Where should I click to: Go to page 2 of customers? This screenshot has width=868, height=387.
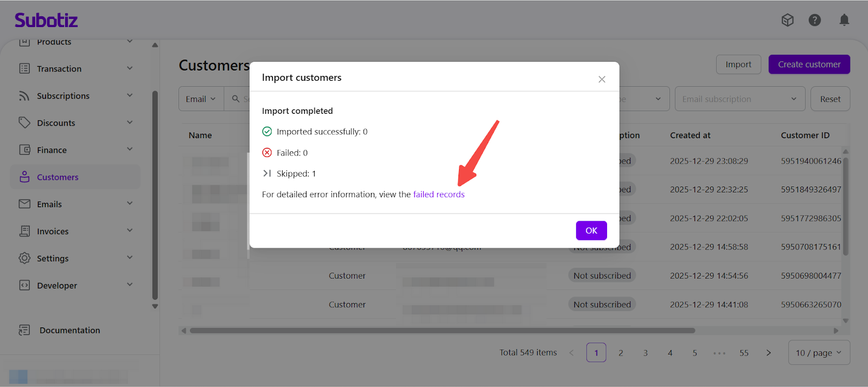[621, 353]
